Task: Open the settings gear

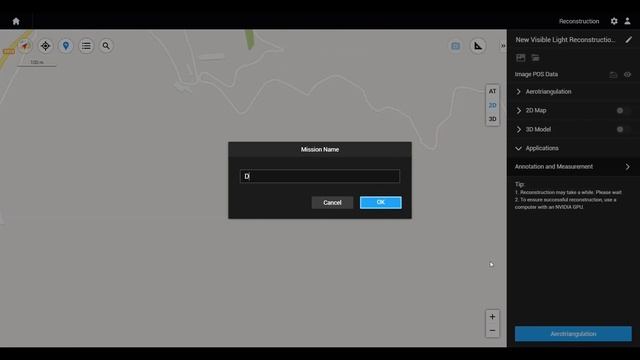Action: [614, 21]
